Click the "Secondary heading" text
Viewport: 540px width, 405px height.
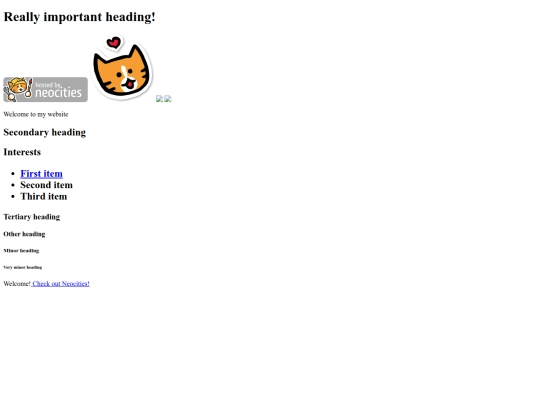pyautogui.click(x=44, y=132)
